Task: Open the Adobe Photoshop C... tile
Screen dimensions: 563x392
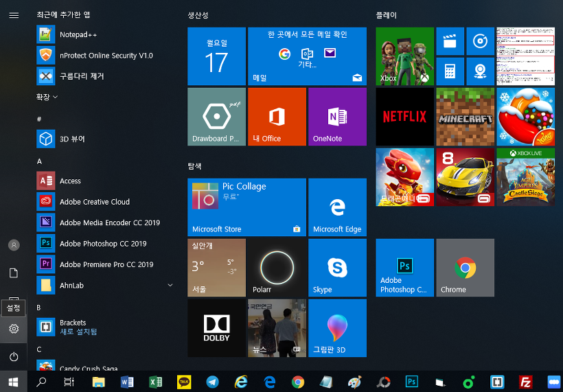Action: [404, 268]
